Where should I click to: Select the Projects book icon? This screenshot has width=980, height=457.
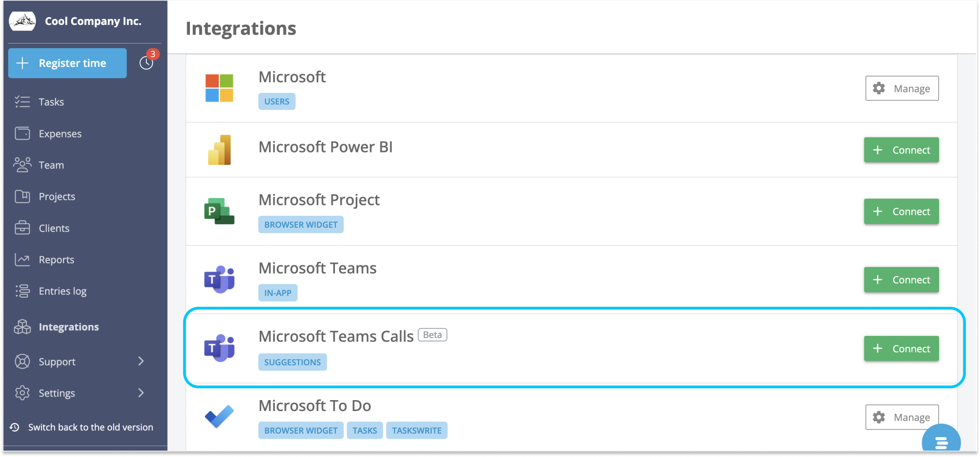[x=21, y=196]
